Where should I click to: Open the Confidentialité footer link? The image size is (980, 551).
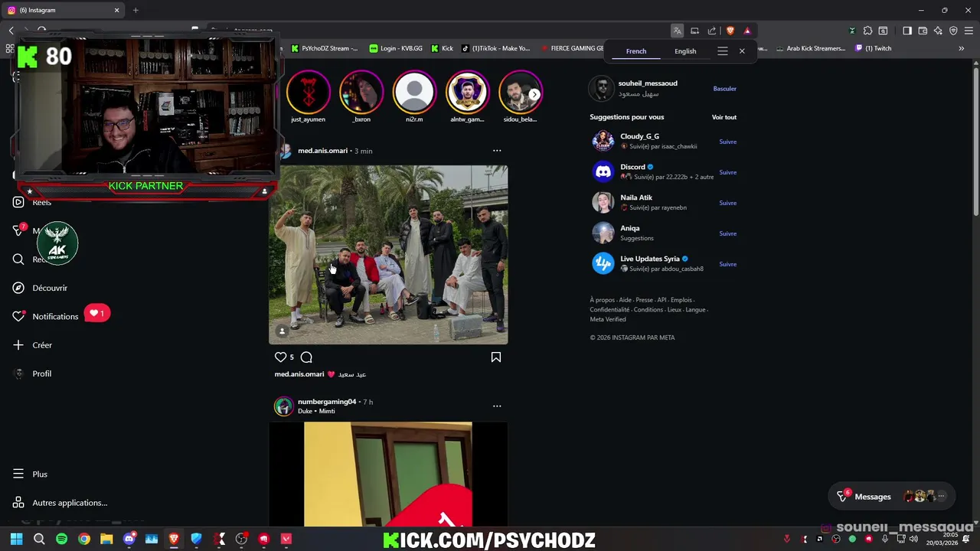point(609,310)
